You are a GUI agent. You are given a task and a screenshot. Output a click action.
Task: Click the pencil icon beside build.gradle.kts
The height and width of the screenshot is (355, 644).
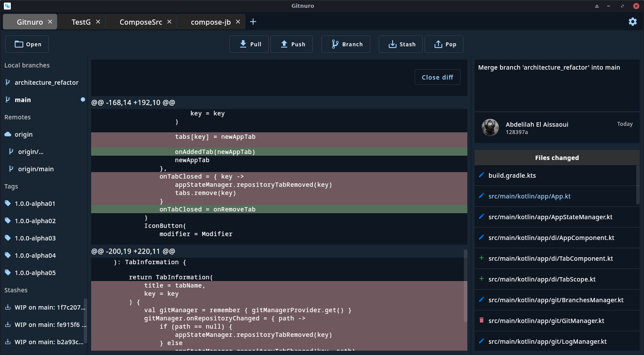pos(482,175)
